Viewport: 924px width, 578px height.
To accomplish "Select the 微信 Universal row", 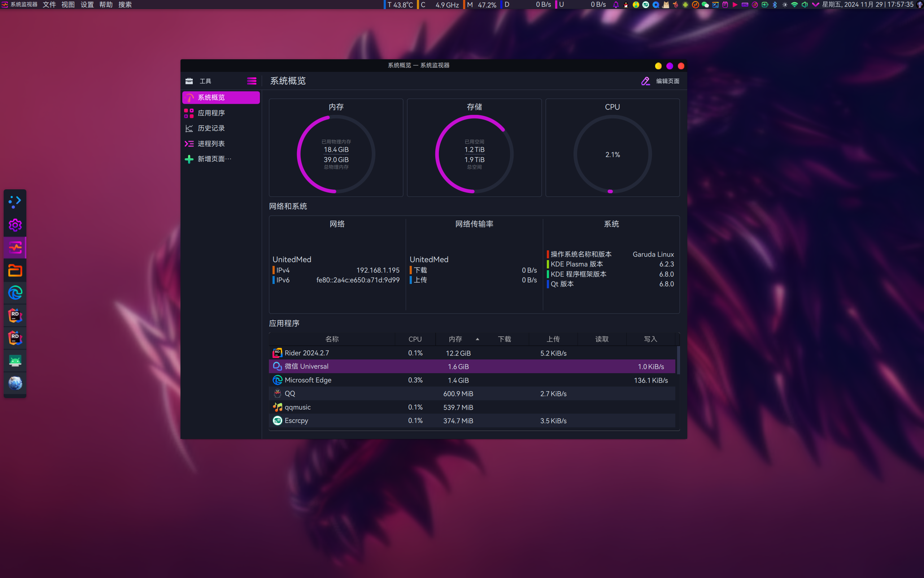I will tap(472, 366).
